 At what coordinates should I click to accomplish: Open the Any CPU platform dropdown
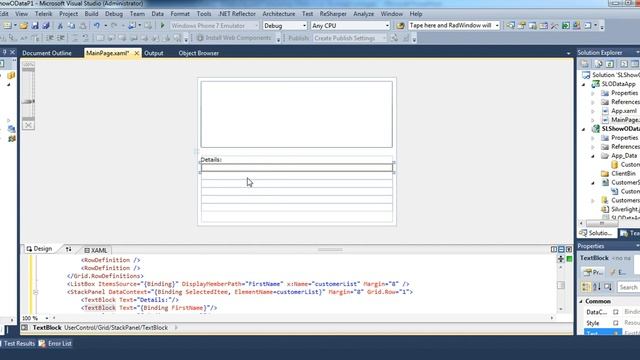coord(387,26)
